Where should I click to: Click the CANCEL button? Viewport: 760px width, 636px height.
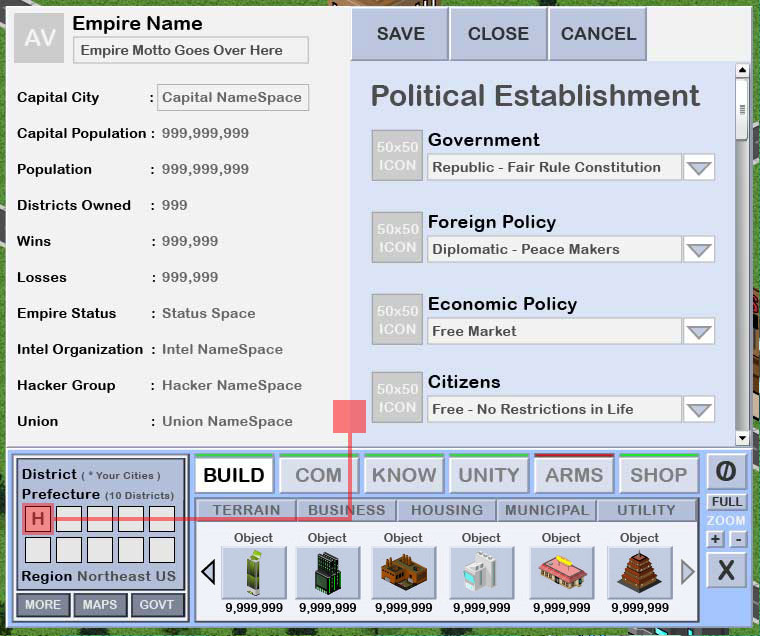coord(598,34)
